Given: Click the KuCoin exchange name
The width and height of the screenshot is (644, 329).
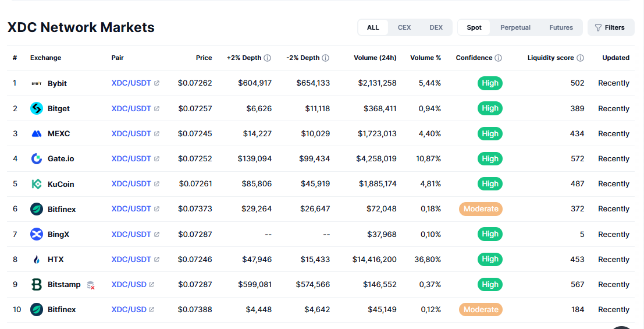Looking at the screenshot, I should pos(61,184).
